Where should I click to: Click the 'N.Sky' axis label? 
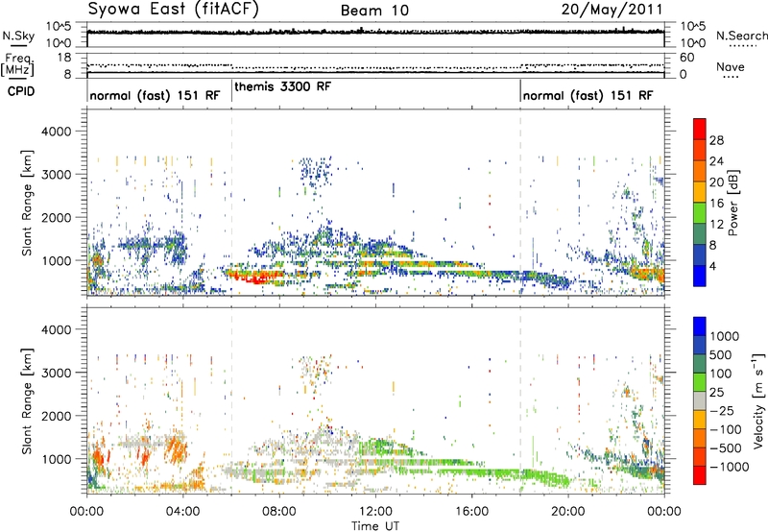click(18, 36)
